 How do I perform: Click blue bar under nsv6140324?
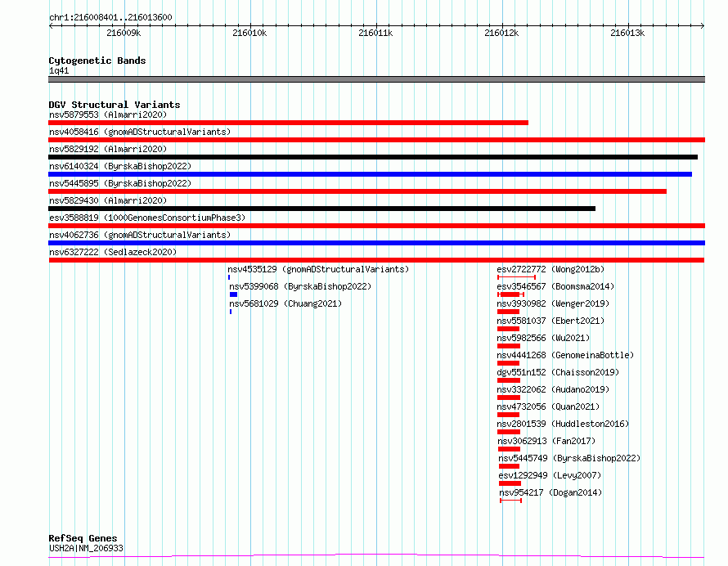(370, 174)
